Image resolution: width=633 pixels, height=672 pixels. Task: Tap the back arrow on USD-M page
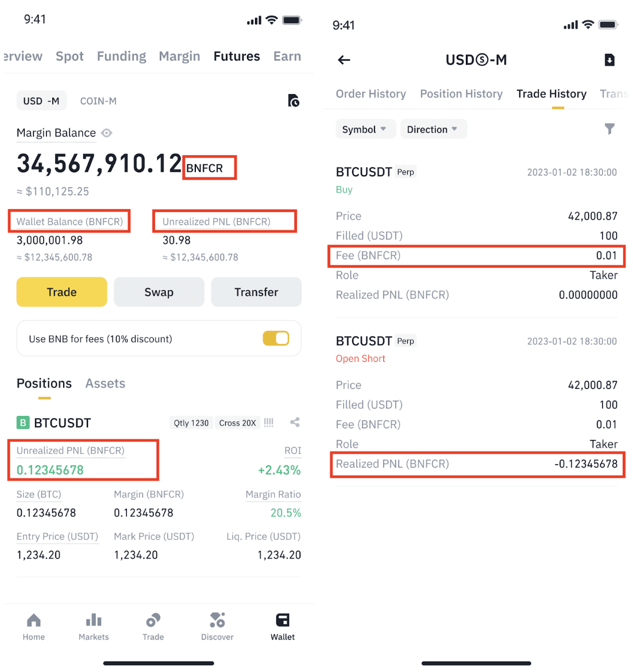[344, 60]
